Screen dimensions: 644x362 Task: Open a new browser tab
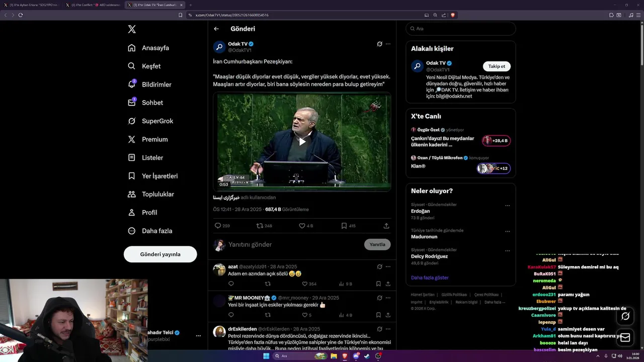[x=191, y=5]
